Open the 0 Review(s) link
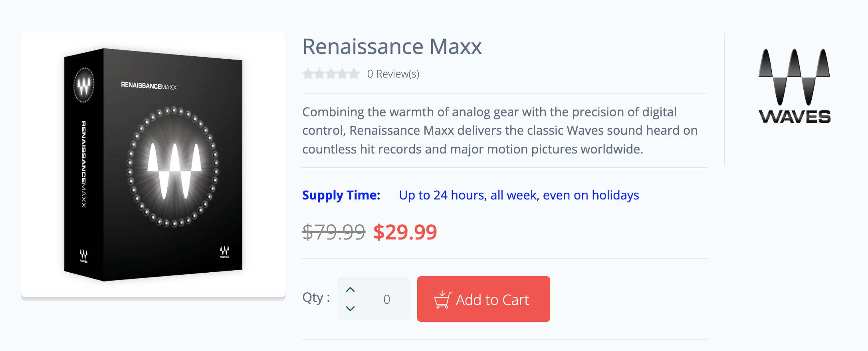Screen dimensions: 868x351 coord(393,74)
